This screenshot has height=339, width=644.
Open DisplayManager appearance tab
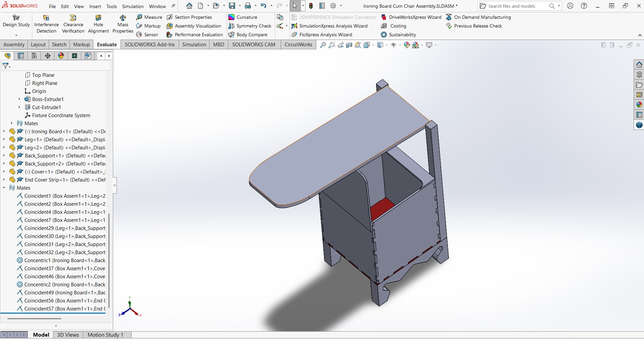(x=61, y=56)
